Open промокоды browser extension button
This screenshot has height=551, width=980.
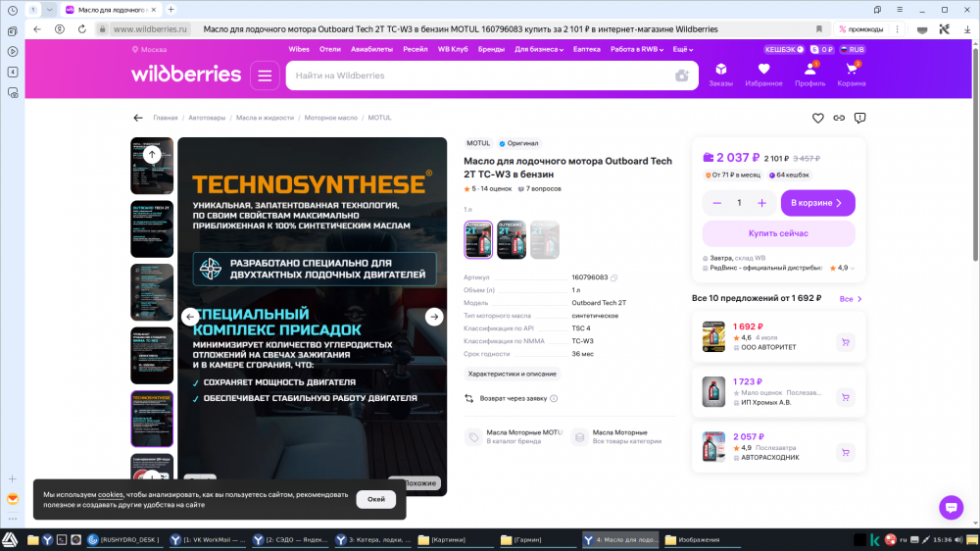[861, 29]
